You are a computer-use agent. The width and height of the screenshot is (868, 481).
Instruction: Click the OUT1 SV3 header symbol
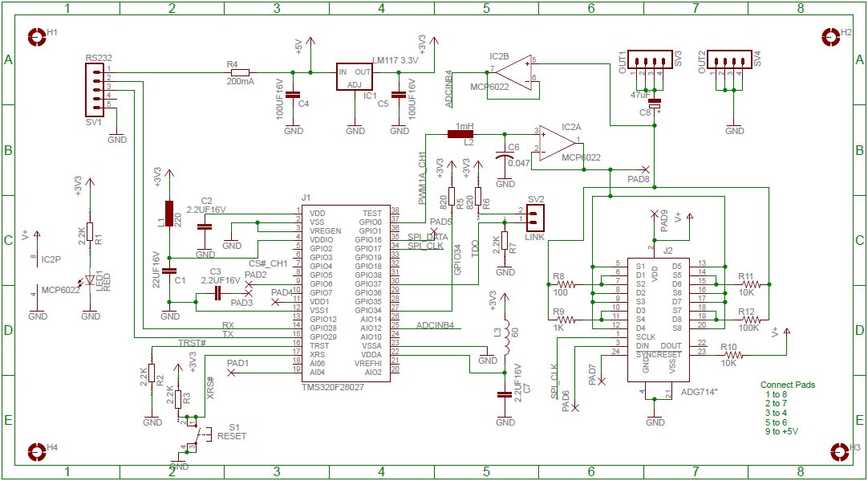[651, 60]
